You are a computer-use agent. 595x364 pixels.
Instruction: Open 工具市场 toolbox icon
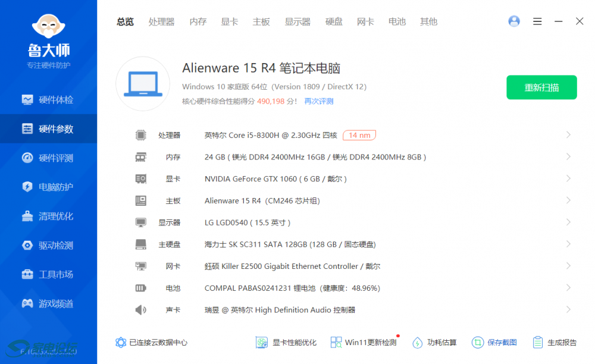(x=27, y=274)
